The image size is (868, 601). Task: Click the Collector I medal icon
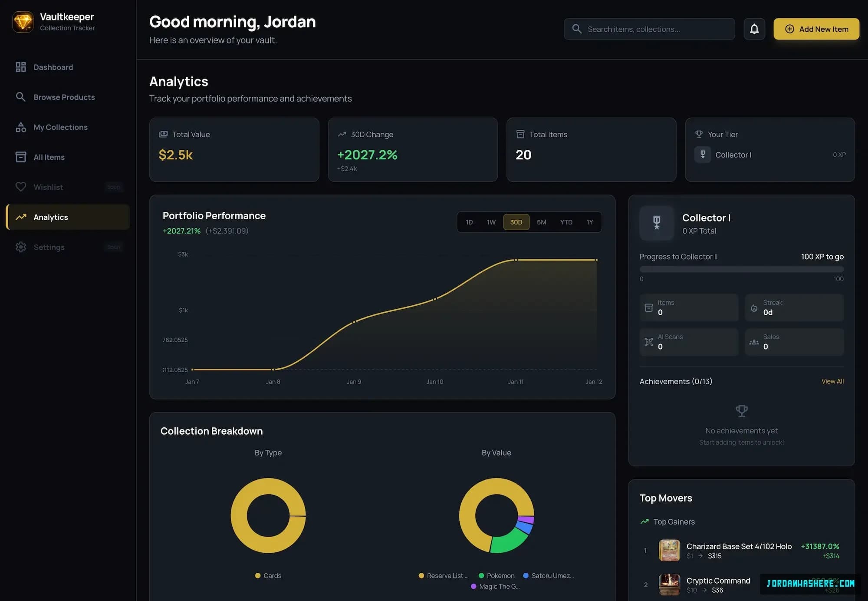coord(657,223)
